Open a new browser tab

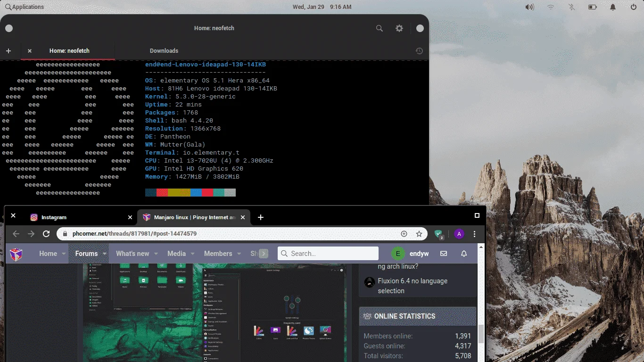261,217
